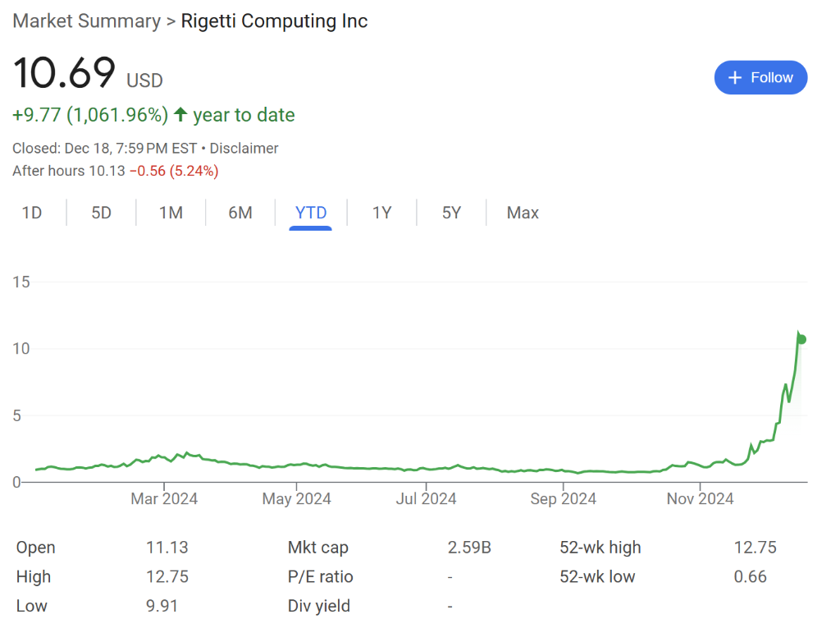
Task: Click the Rigetti Computing Inc title
Action: click(274, 21)
